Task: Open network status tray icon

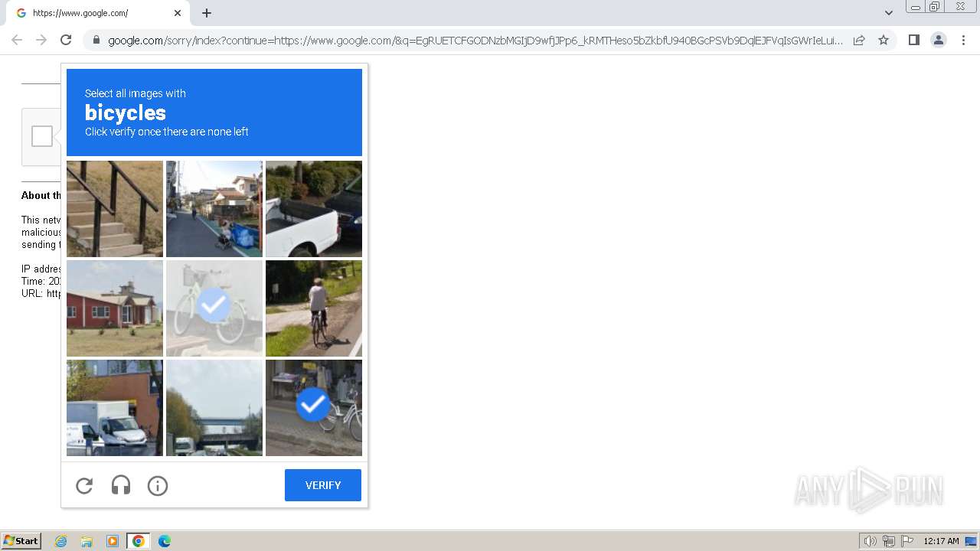Action: (889, 541)
